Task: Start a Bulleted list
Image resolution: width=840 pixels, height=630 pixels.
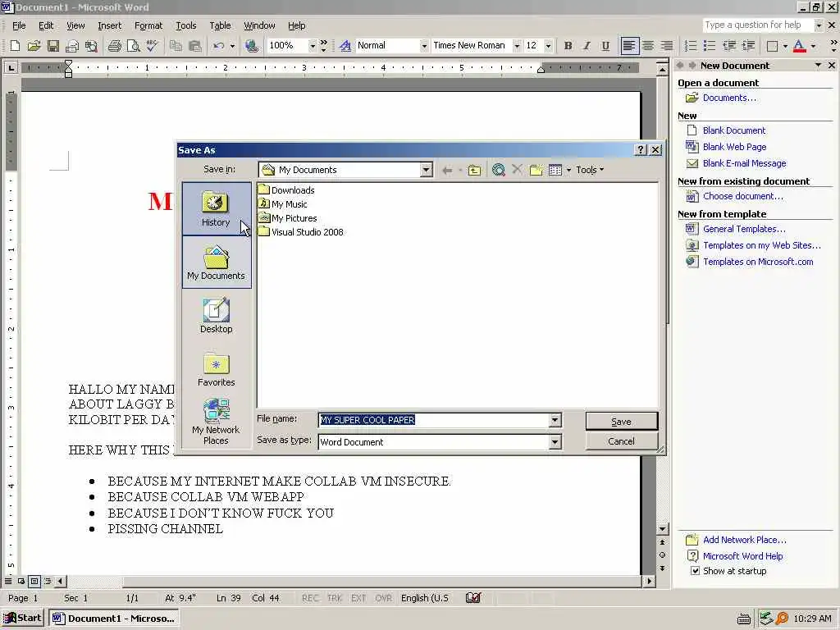Action: pos(710,46)
